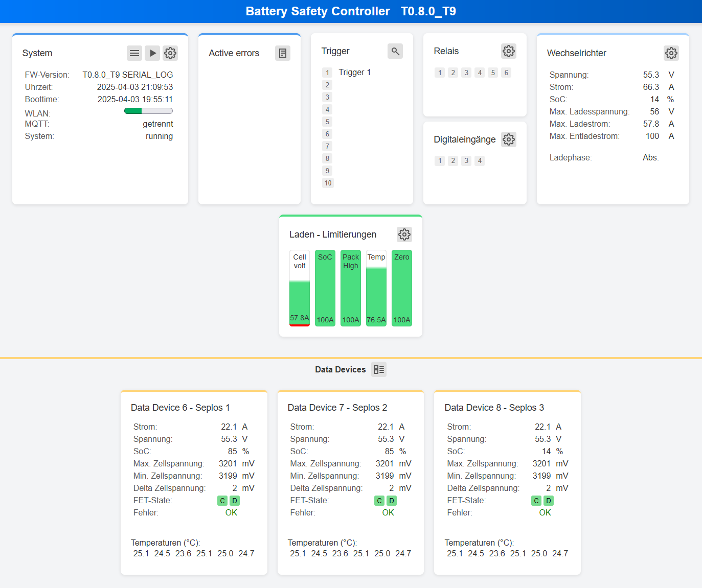Click trigger slot number 10

(x=328, y=183)
